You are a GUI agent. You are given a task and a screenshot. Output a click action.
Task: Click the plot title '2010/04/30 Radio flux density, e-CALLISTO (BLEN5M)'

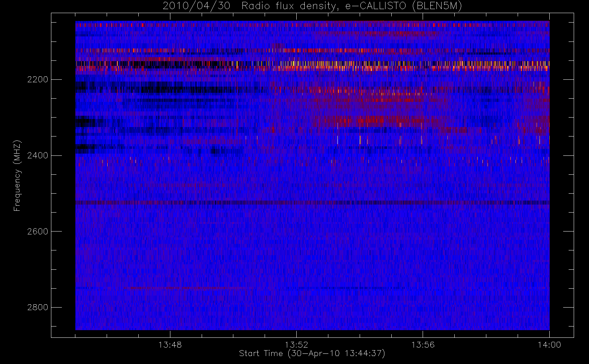[312, 6]
